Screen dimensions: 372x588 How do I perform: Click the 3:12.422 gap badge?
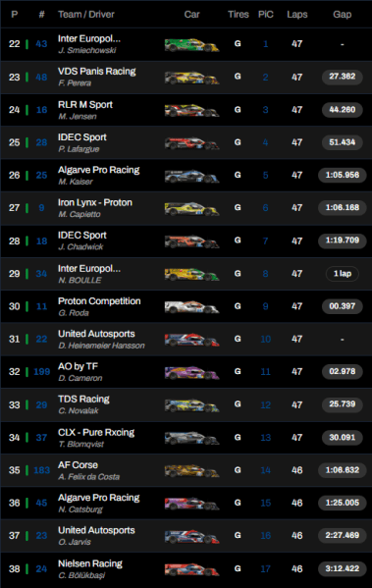point(342,568)
